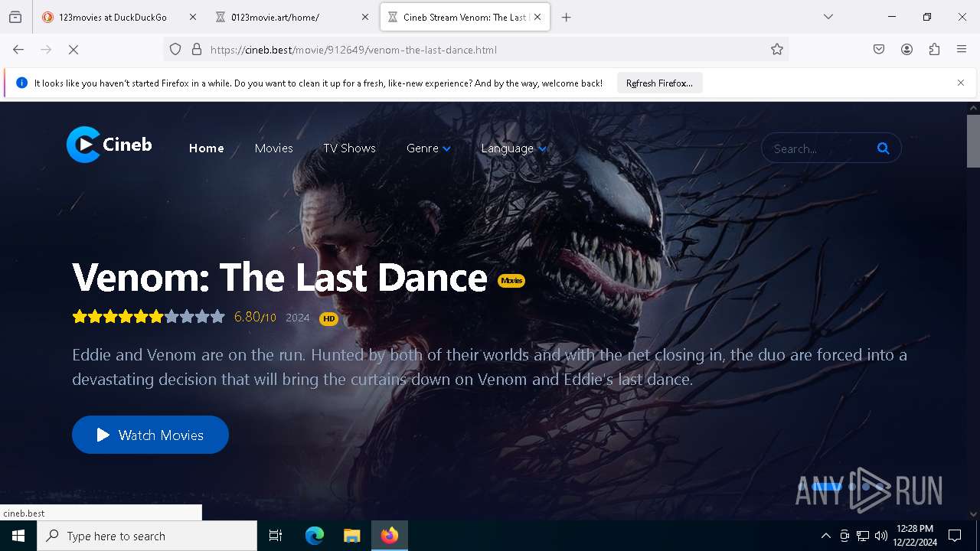Close the 123movies DuckDuckGo tab
Viewport: 980px width, 551px height.
click(192, 17)
